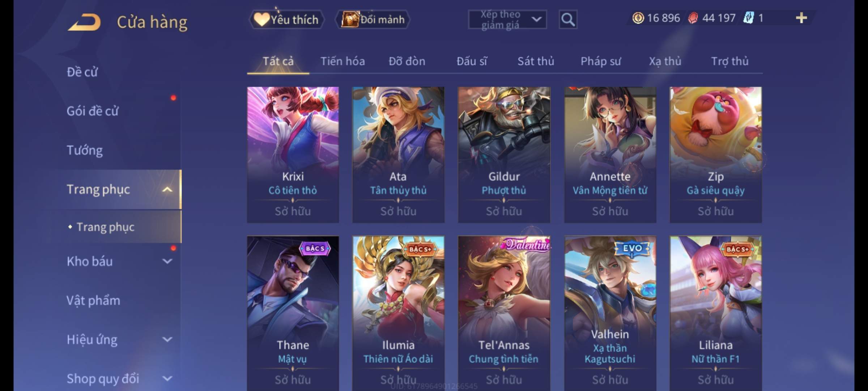Tap the red ruby currency icon
Screen dimensions: 868x391
pyautogui.click(x=693, y=18)
